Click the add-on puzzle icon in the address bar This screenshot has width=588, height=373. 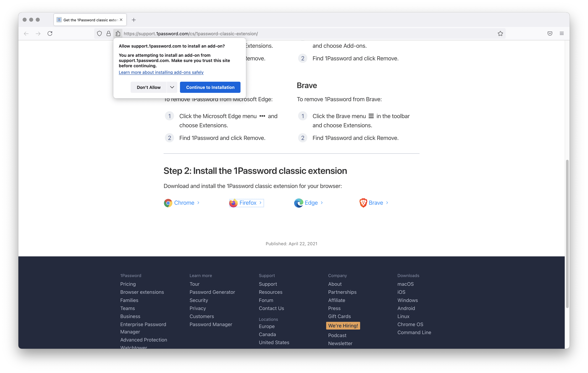(118, 34)
